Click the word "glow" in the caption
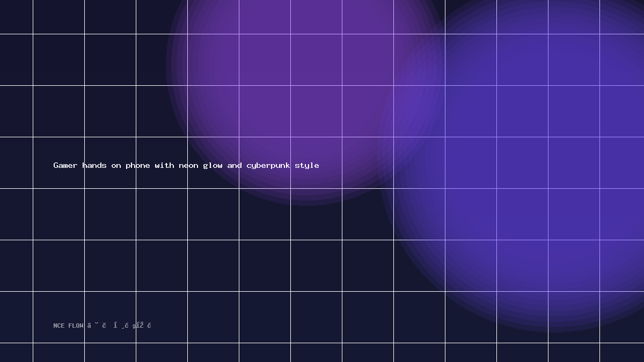Screen dimensions: 644x362 [213, 166]
